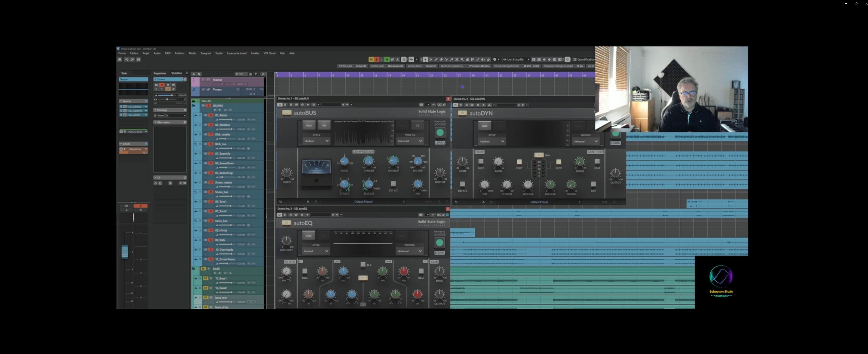
Task: Open the Transport menu
Action: (x=205, y=53)
